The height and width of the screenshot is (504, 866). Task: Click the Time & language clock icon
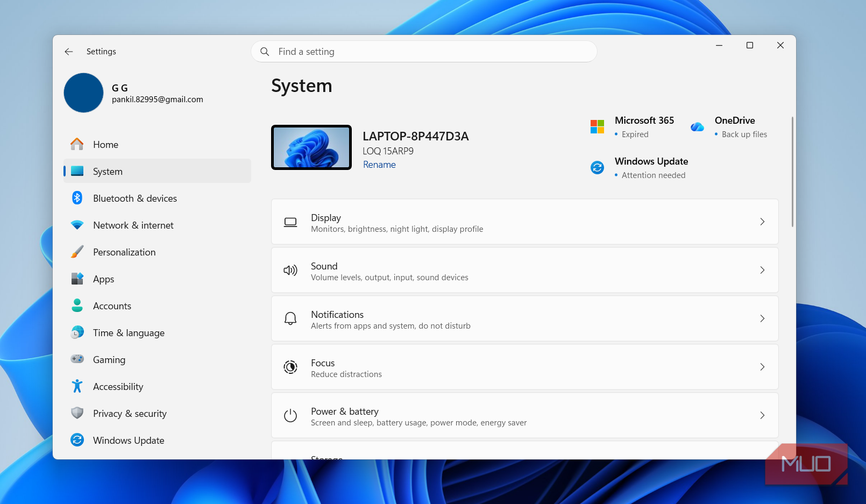(x=77, y=332)
